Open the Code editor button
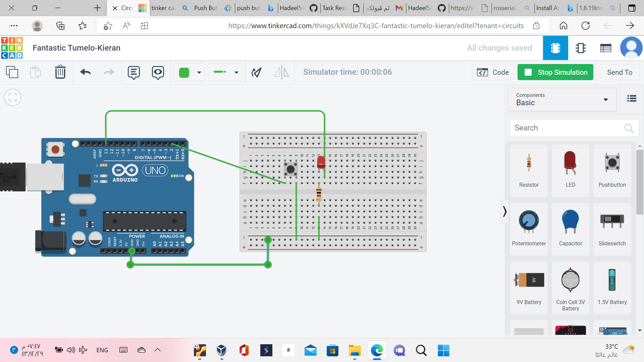 493,72
